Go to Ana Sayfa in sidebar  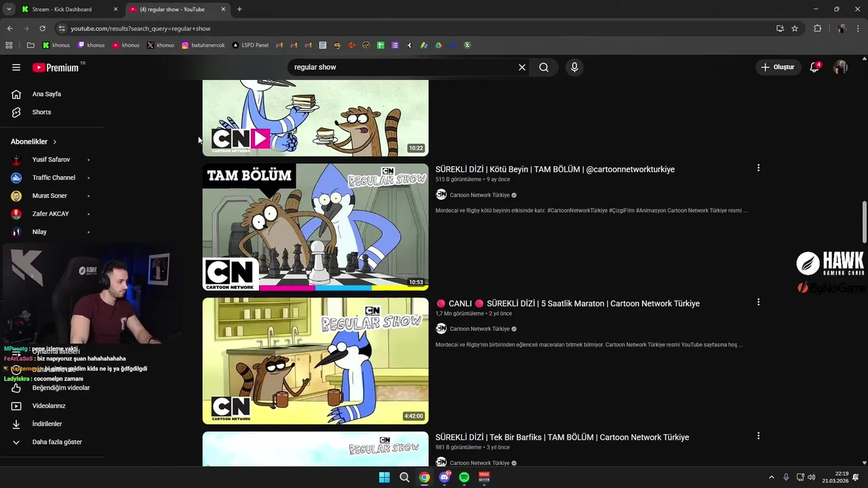(47, 94)
